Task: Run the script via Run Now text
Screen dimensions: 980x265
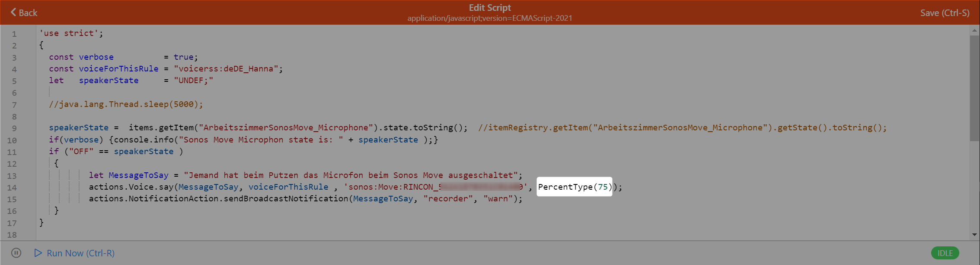Action: [80, 253]
